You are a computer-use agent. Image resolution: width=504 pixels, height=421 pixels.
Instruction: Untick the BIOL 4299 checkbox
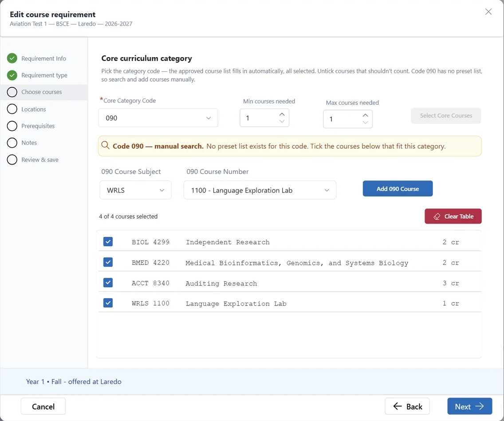[108, 242]
